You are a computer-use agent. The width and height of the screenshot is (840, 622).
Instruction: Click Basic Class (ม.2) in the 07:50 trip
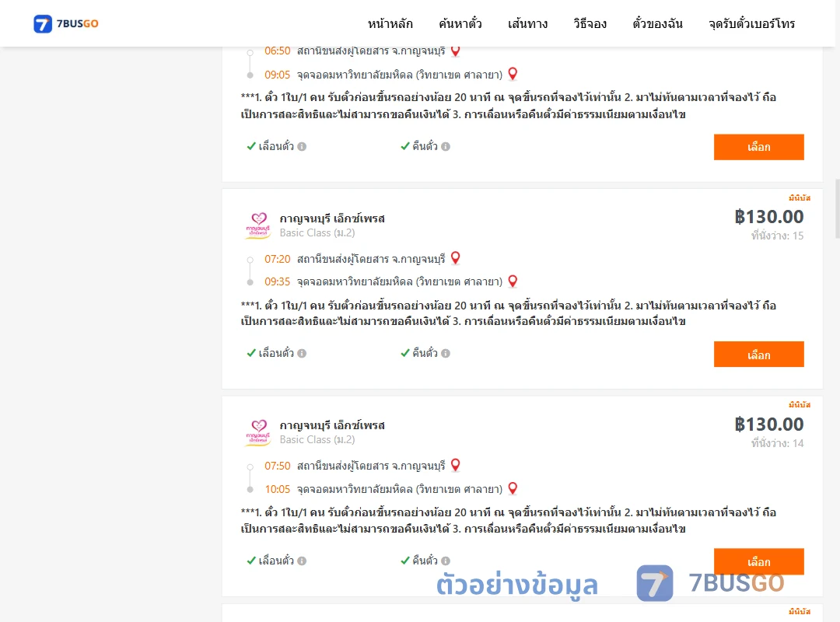[x=317, y=439]
